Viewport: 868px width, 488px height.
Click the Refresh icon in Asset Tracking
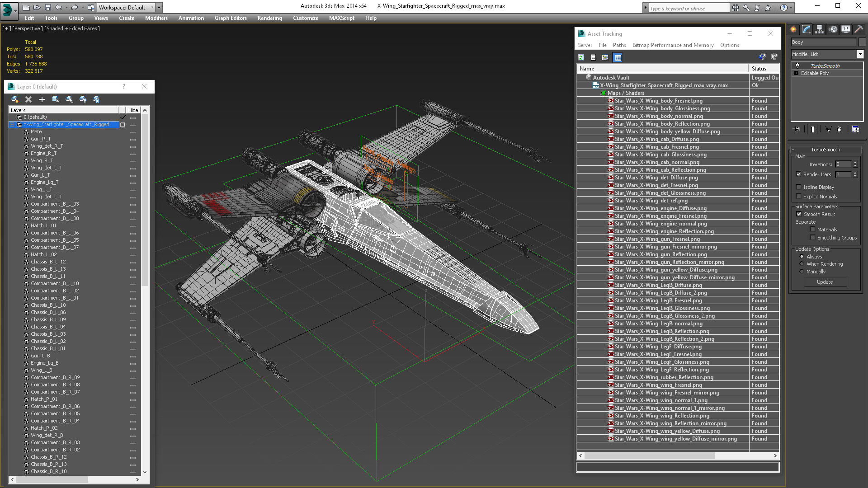click(581, 57)
